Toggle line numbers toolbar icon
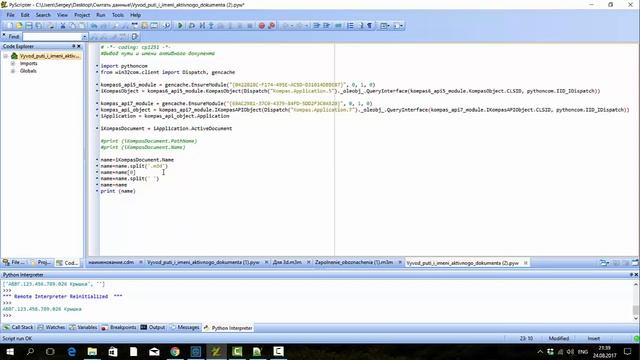The image size is (640, 360). coord(350,26)
